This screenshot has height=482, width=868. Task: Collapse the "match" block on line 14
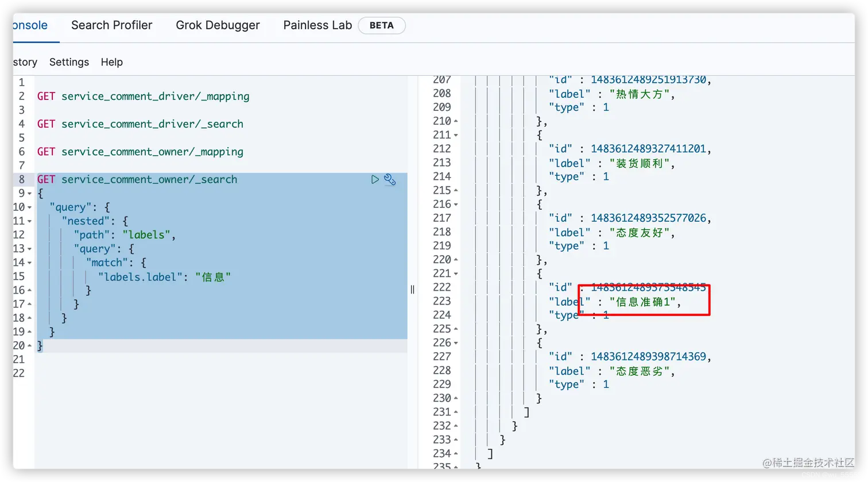(30, 263)
